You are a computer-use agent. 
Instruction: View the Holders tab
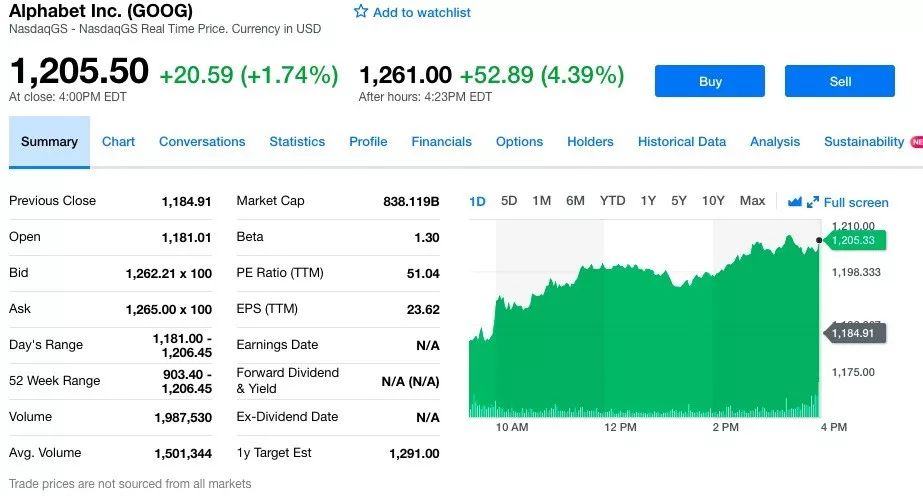(x=590, y=142)
